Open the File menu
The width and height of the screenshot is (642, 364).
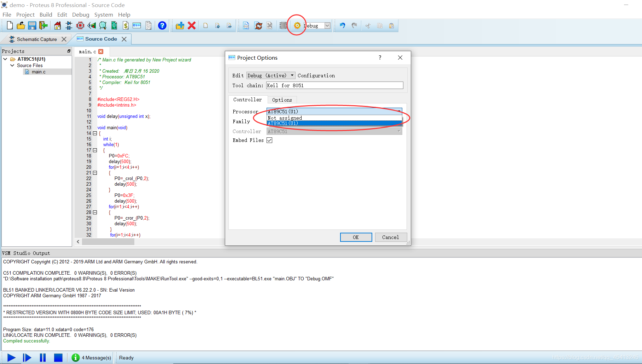tap(7, 14)
